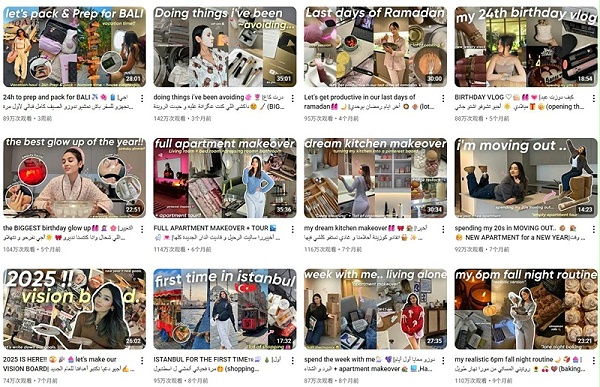Screen dimensions: 600x387
Task: Open three-dot menu for 6pm fall night routine
Action: tap(593, 361)
